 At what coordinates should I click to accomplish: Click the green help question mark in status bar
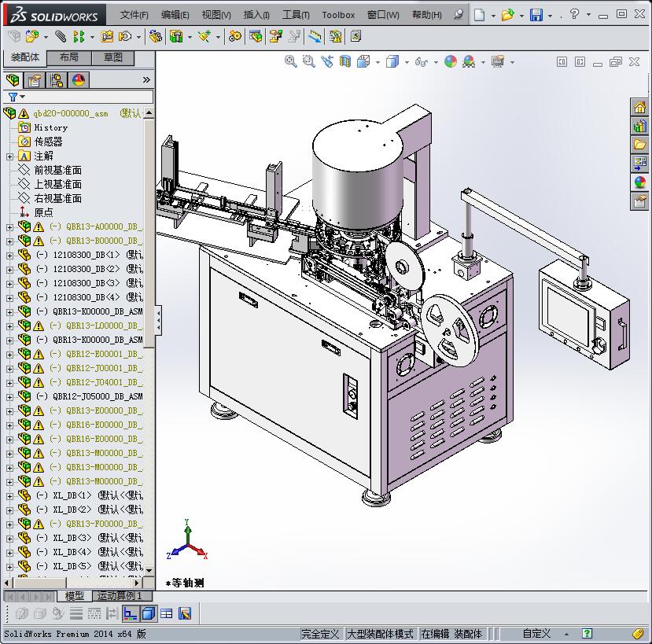tap(587, 634)
